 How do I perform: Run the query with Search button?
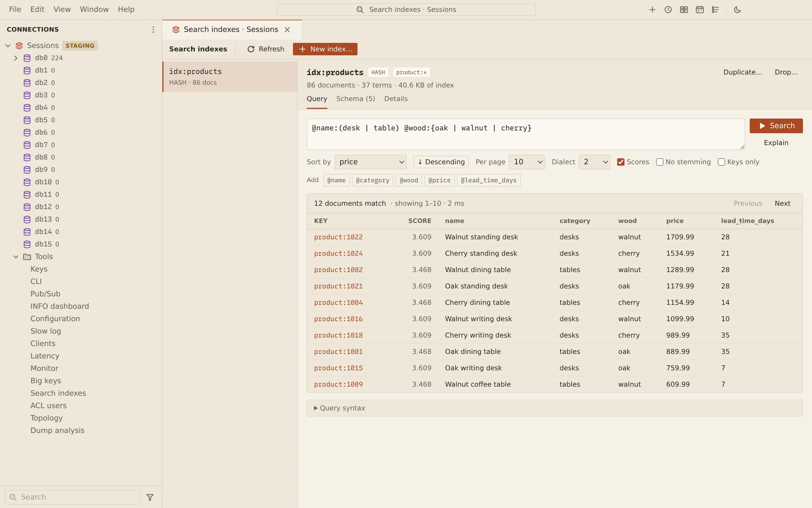pyautogui.click(x=776, y=126)
